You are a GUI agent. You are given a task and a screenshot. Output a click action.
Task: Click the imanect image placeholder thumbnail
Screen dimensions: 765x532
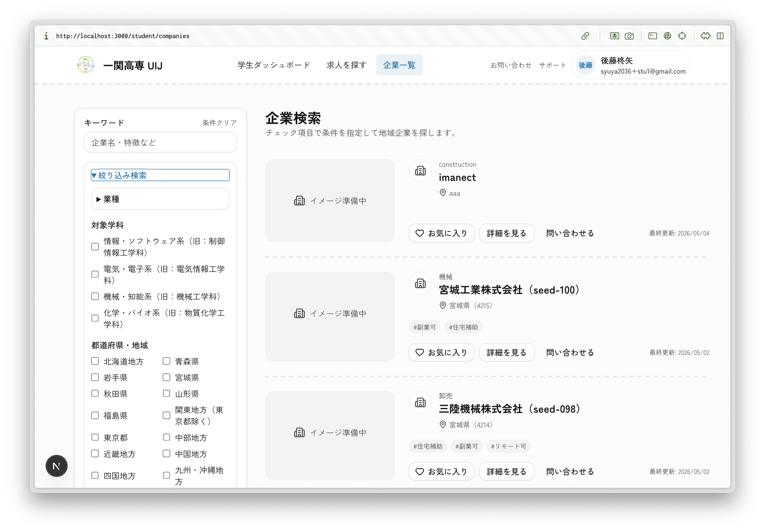pos(330,201)
